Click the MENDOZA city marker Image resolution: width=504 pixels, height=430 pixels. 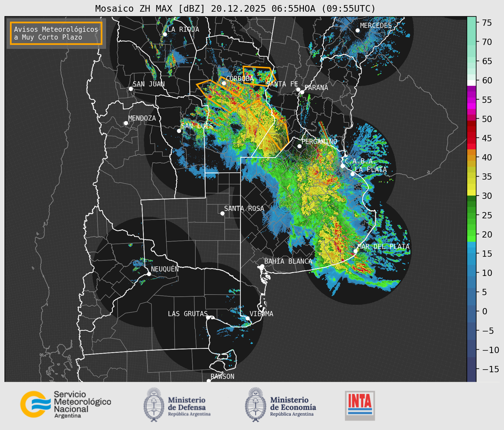click(x=126, y=123)
